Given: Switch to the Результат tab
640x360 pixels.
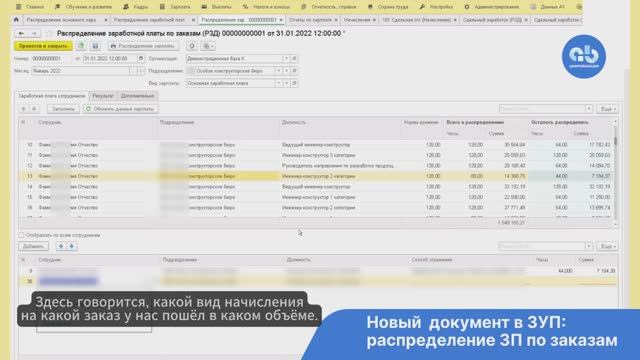Looking at the screenshot, I should click(103, 96).
